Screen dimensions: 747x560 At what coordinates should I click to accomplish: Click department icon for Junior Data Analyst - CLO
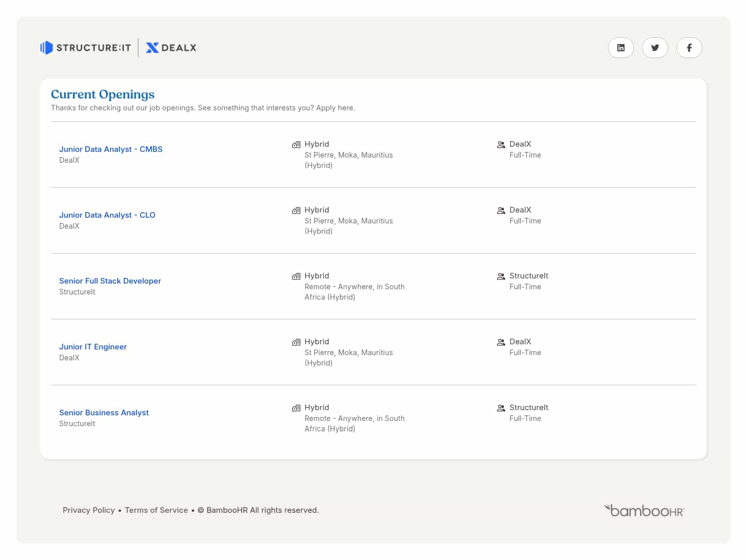[501, 211]
